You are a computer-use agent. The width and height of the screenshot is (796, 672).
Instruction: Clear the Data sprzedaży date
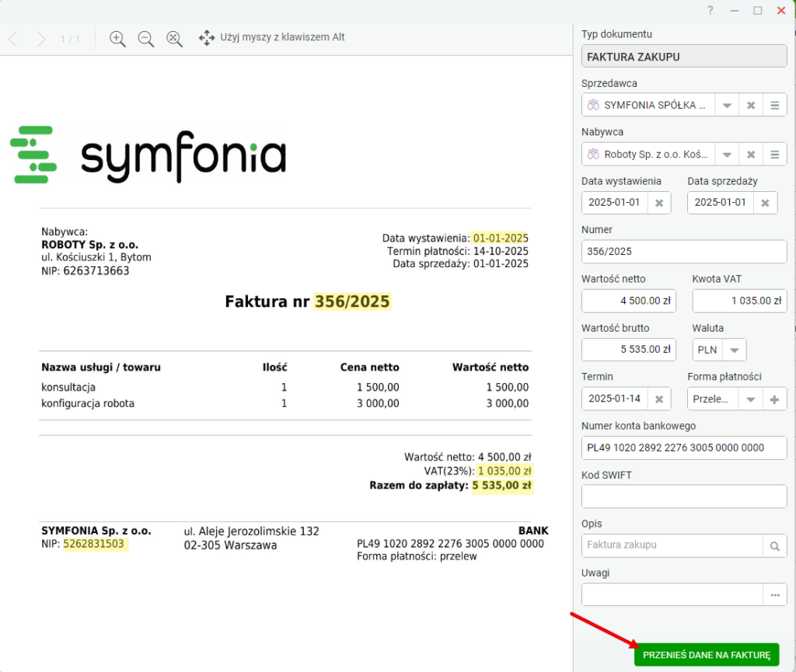point(765,203)
